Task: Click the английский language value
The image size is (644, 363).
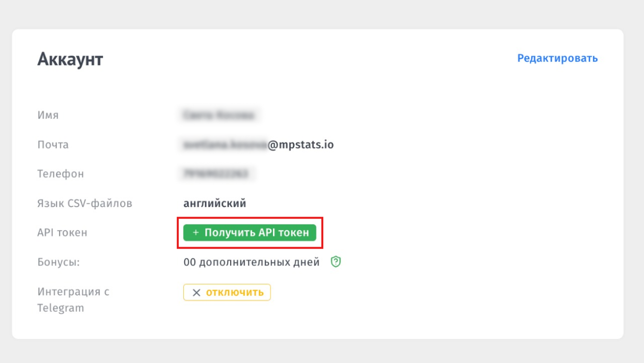Action: [x=215, y=203]
